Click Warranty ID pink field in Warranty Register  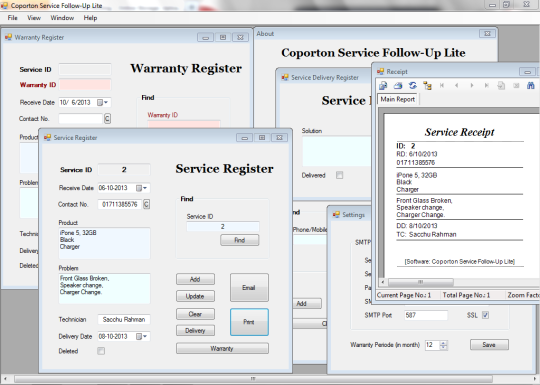coord(85,84)
